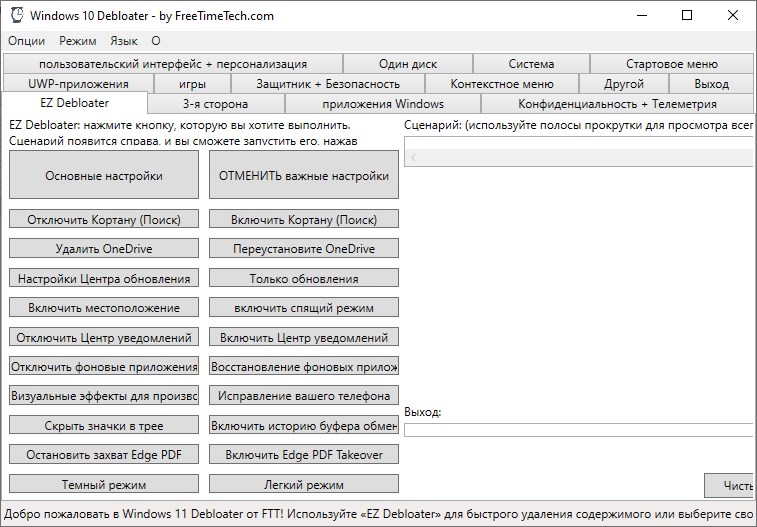Click Исправление вашего телефона button
The image size is (757, 527).
[x=304, y=395]
